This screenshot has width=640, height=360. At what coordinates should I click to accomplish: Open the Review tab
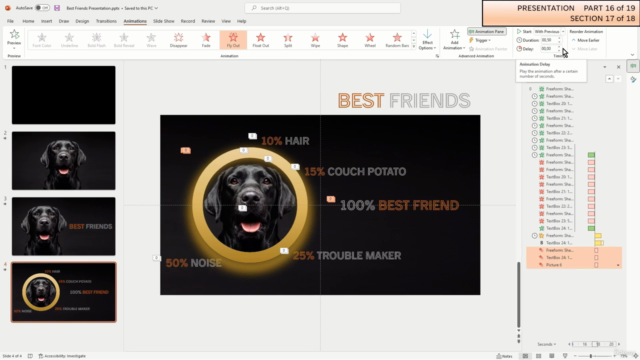pyautogui.click(x=208, y=21)
